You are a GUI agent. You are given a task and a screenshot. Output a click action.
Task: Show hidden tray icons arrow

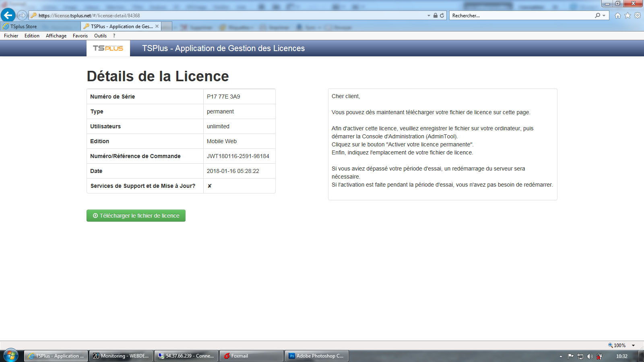(561, 356)
